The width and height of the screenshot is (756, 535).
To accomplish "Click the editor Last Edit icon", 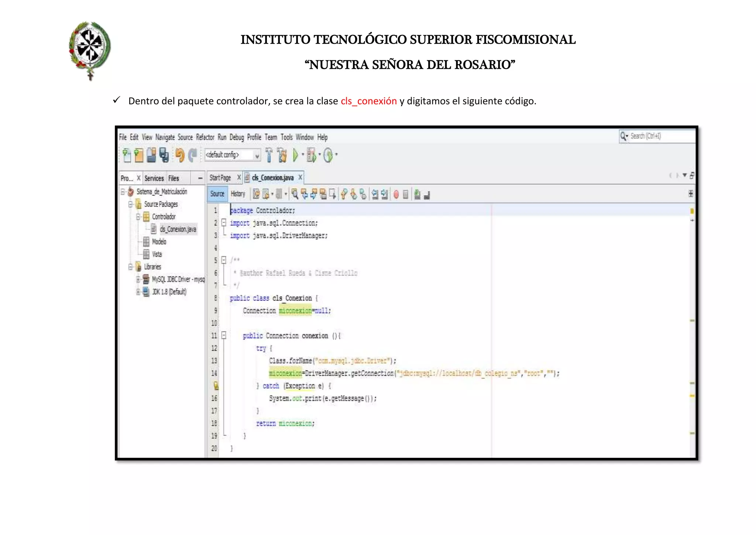I will pos(256,194).
